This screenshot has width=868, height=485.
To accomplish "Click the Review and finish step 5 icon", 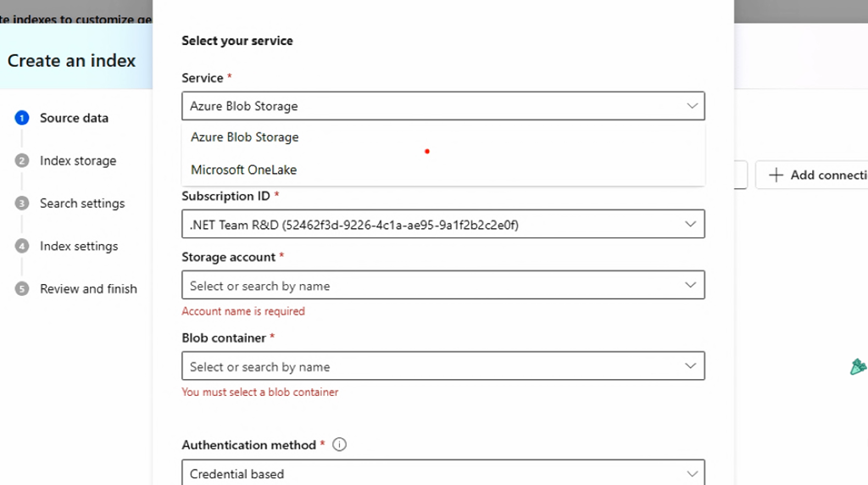I will click(x=22, y=288).
